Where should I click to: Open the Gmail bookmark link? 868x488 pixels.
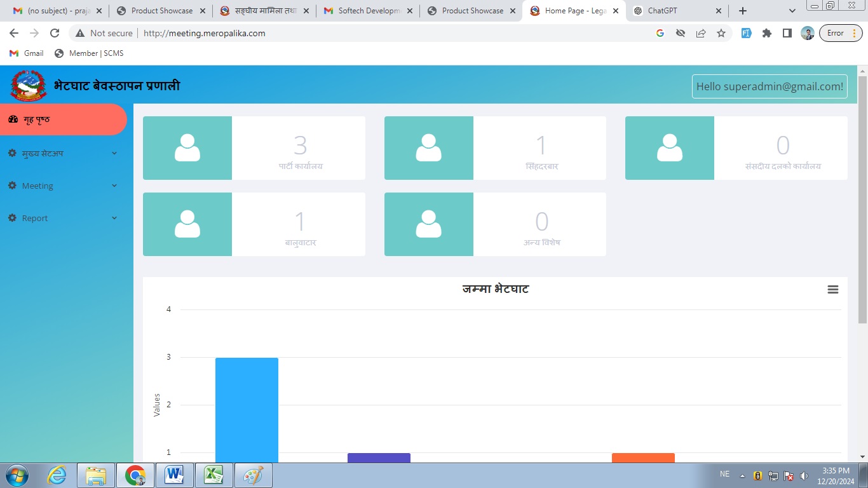point(27,53)
